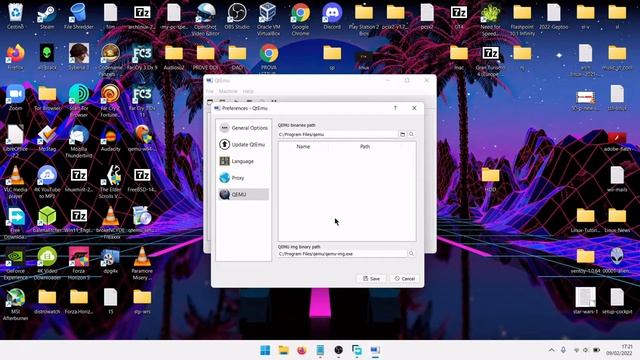Select Discord desktop shortcut
The image size is (640, 360).
click(x=332, y=16)
